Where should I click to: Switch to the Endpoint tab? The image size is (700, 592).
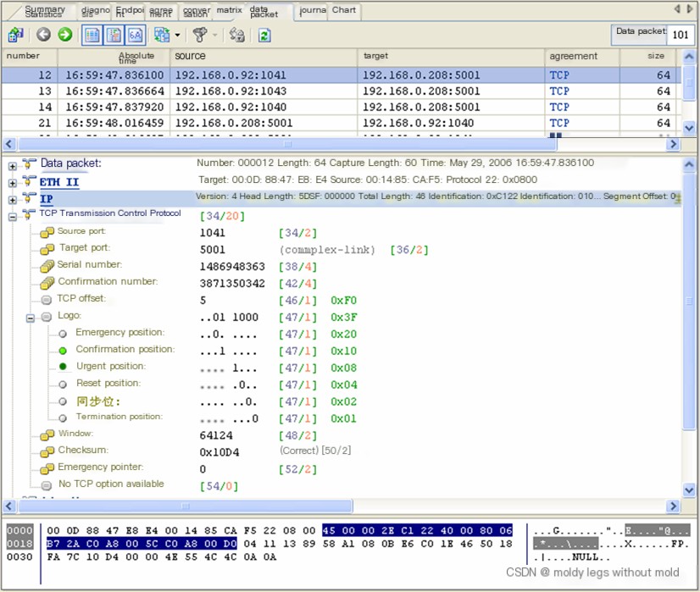(130, 12)
